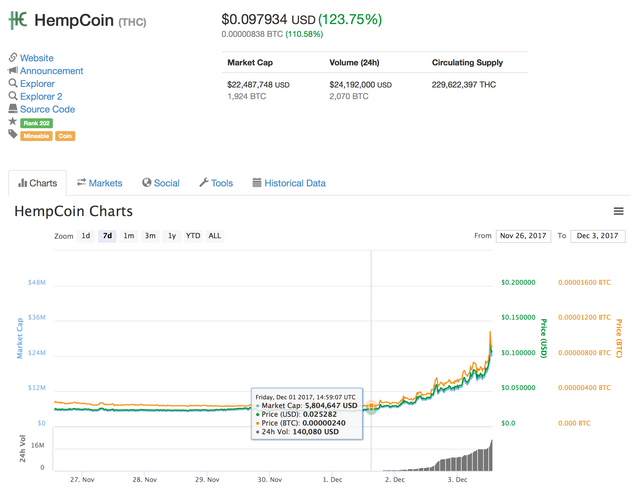Click the 2,070 BTC volume text
Screen dimensions: 640x493
click(x=349, y=96)
